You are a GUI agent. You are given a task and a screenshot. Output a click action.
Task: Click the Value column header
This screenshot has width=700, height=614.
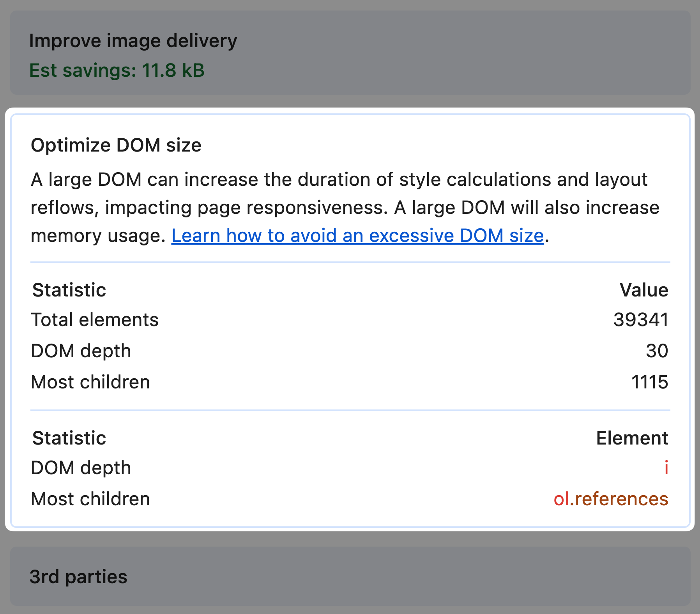(x=644, y=290)
